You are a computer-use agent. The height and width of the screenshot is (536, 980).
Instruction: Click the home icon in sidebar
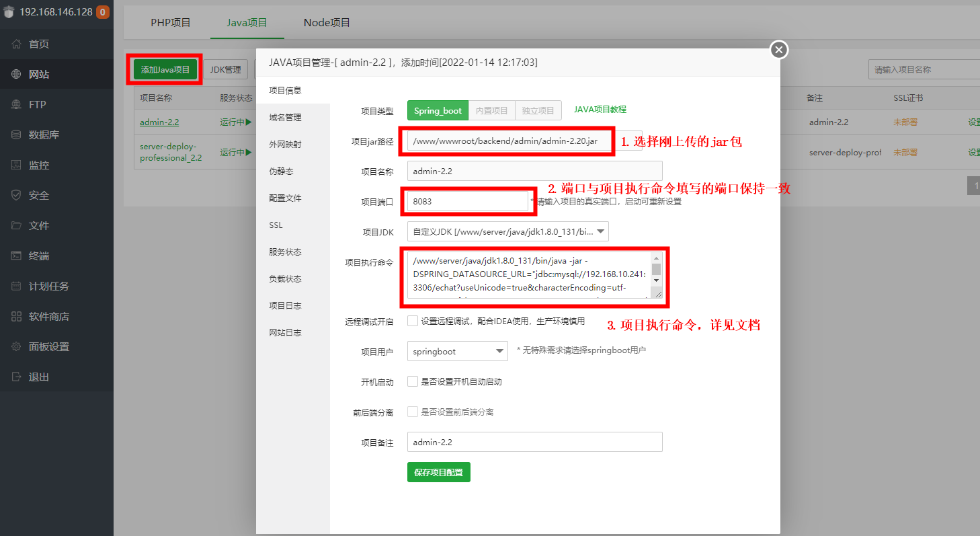coord(16,44)
